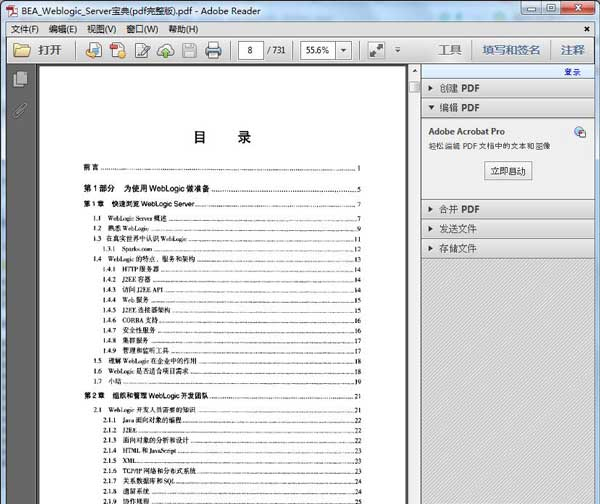
Task: Click the vertical scrollbar thumb
Action: [x=414, y=86]
